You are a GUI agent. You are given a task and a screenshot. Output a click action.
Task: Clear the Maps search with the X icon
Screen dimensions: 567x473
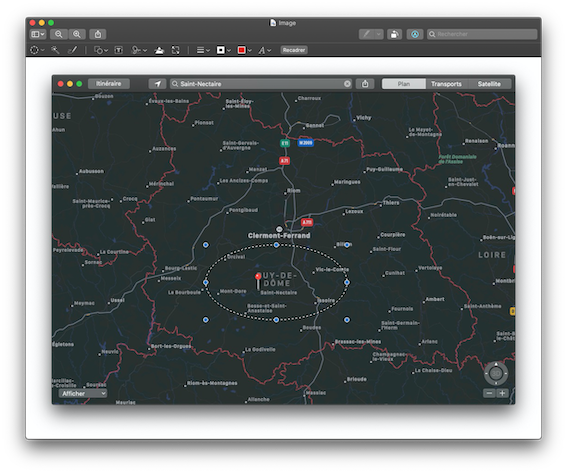(347, 84)
